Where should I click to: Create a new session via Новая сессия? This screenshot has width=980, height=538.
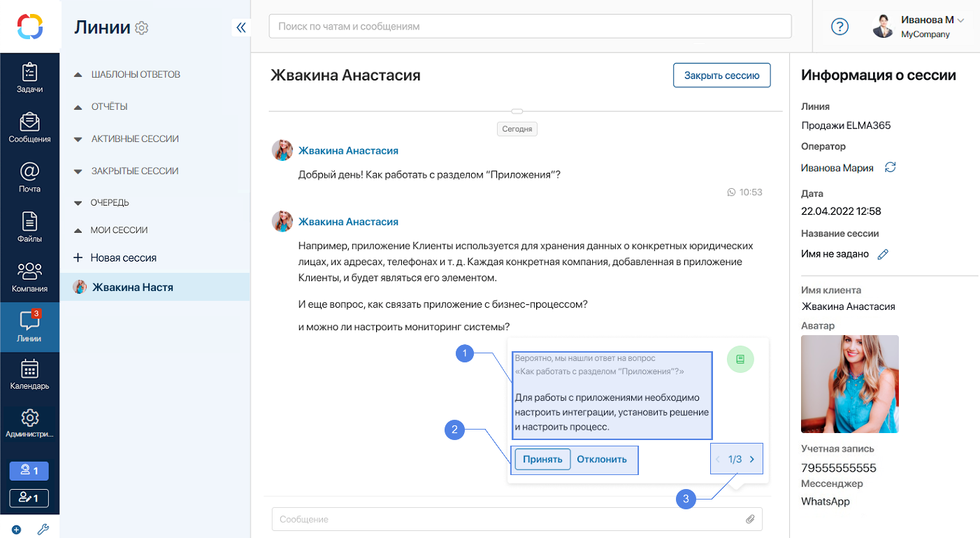coord(123,257)
